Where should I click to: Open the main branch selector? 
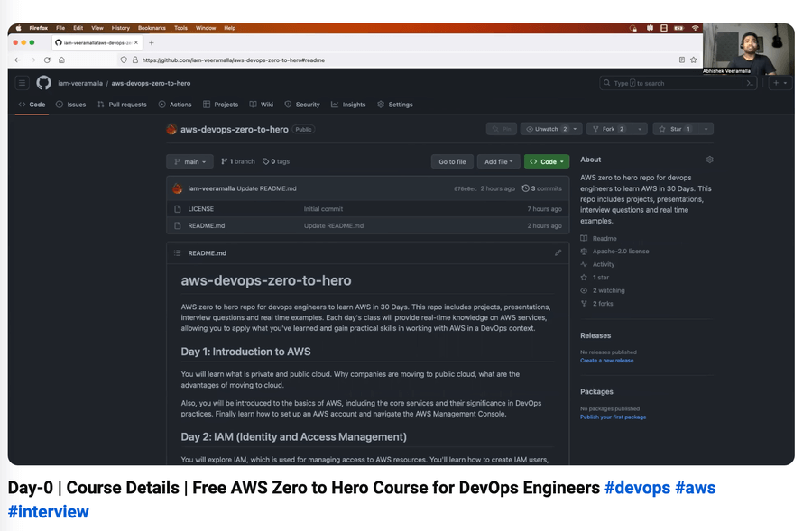[189, 162]
